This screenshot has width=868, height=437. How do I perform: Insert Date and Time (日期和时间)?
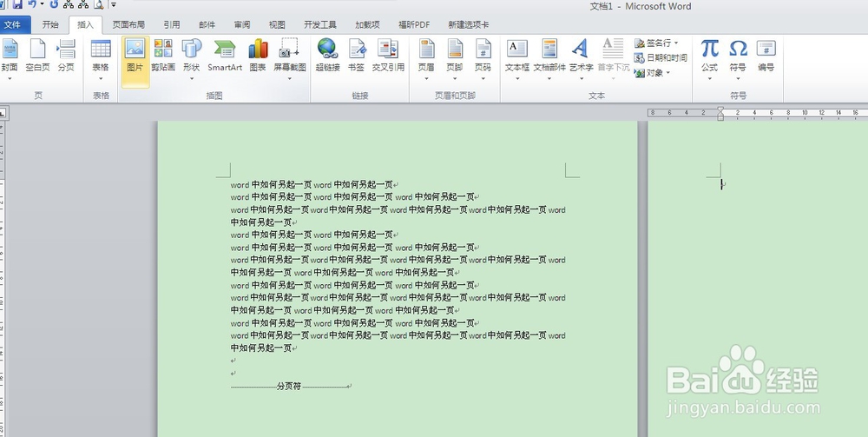click(x=661, y=57)
